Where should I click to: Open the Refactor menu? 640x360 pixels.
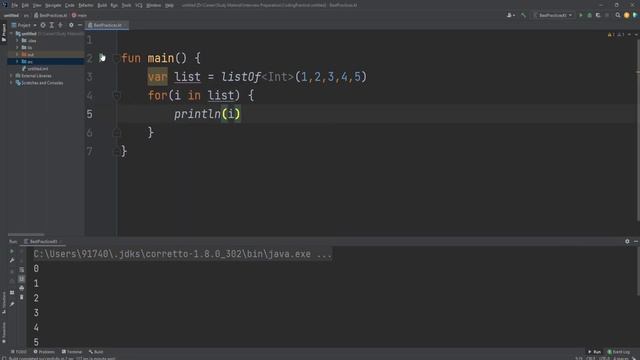click(86, 5)
